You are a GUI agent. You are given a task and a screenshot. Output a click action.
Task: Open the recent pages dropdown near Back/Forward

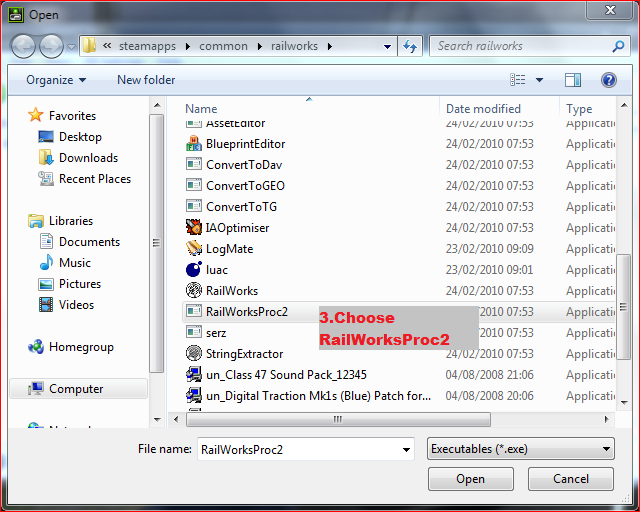click(x=71, y=47)
